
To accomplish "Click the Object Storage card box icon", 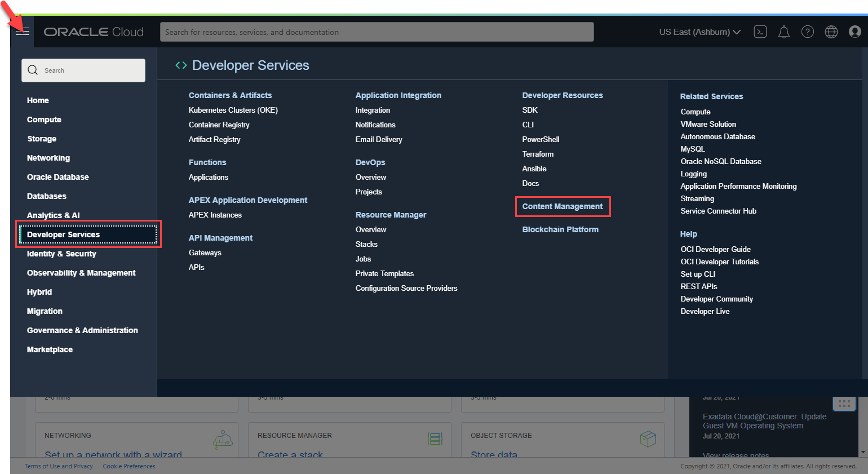I will click(648, 439).
